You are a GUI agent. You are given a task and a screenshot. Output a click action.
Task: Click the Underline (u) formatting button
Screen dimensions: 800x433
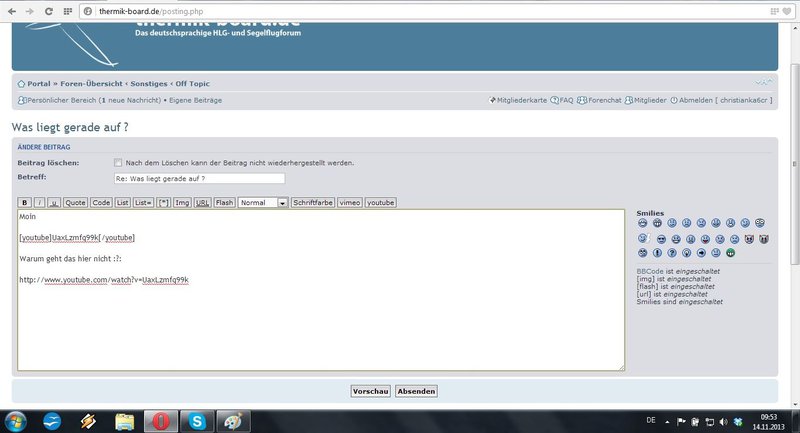pos(53,202)
